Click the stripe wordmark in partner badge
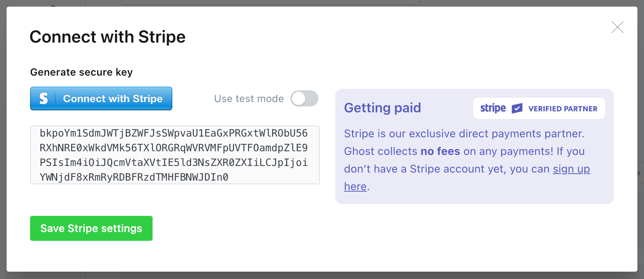This screenshot has height=279, width=644. 493,108
